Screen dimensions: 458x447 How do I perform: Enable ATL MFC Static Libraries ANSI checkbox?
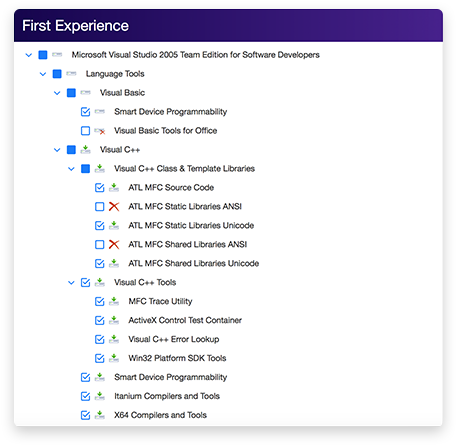coord(100,207)
